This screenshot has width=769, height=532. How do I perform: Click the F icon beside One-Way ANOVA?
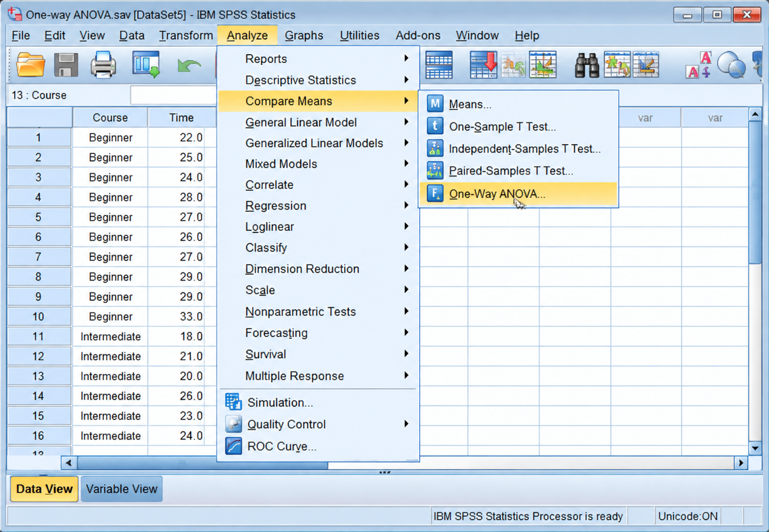point(434,193)
